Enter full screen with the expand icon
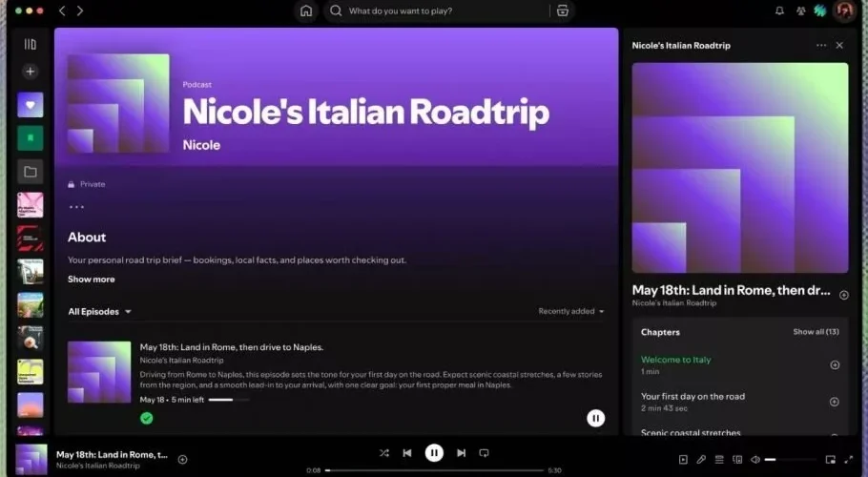Viewport: 868px width, 477px height. point(849,459)
